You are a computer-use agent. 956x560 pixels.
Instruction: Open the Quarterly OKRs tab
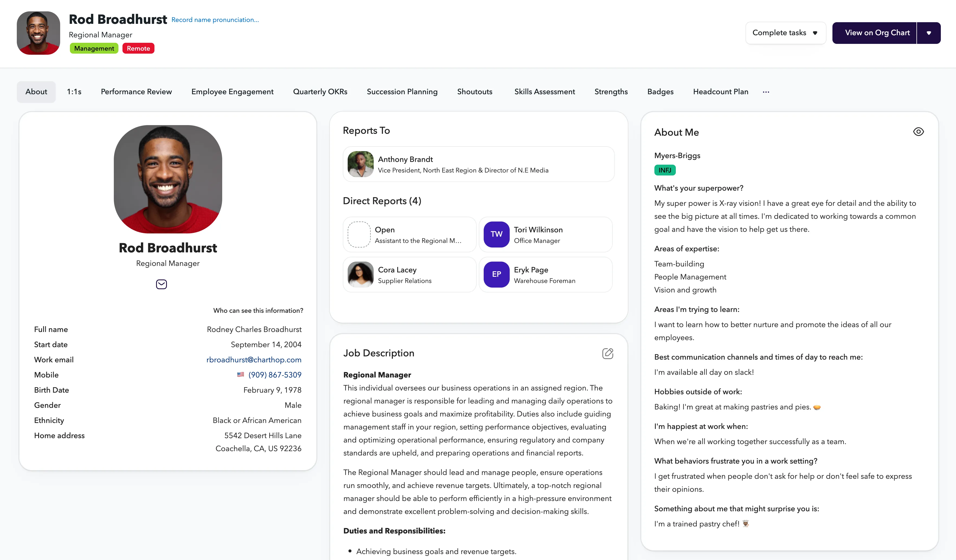(320, 92)
